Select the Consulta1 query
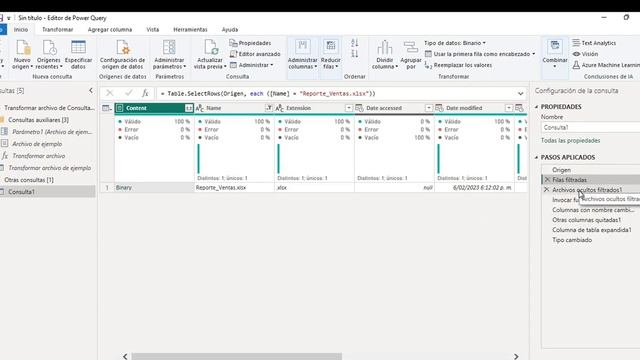640x360 pixels. tap(22, 192)
